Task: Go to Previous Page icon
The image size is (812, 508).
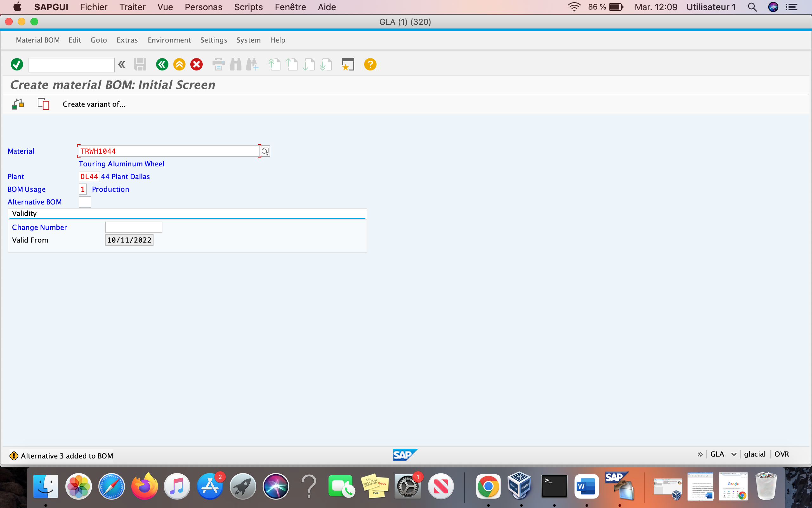Action: (x=291, y=64)
